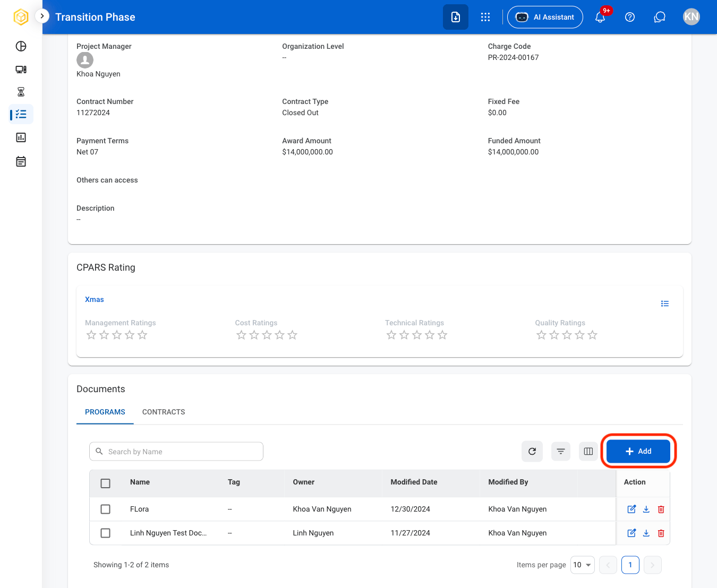Refresh the documents table
717x588 pixels.
[532, 451]
